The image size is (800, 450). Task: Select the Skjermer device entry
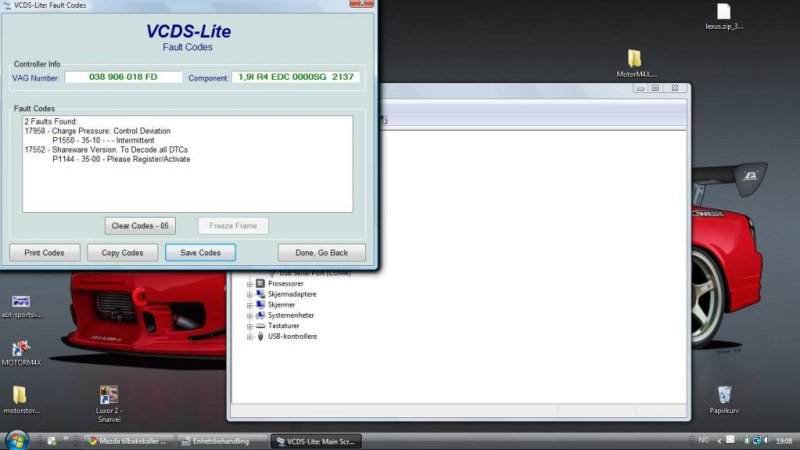pyautogui.click(x=282, y=305)
